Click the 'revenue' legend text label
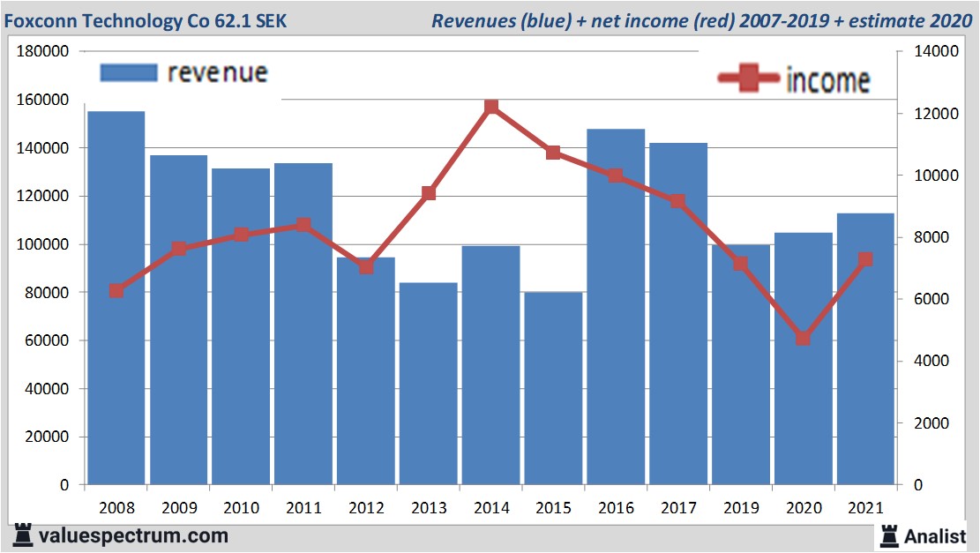 [217, 72]
